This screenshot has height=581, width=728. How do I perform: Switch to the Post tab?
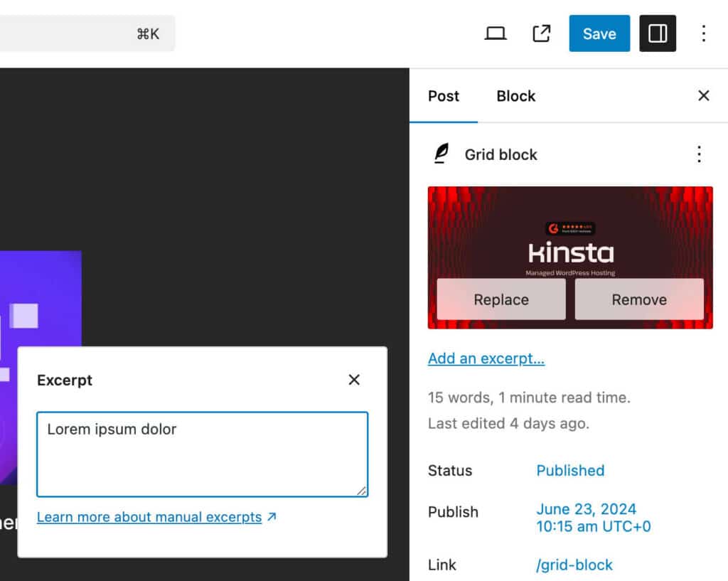click(x=444, y=96)
